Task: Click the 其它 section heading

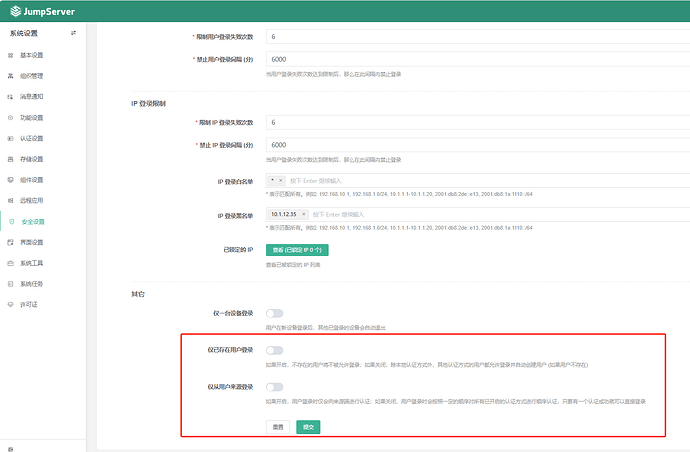Action: click(x=138, y=294)
